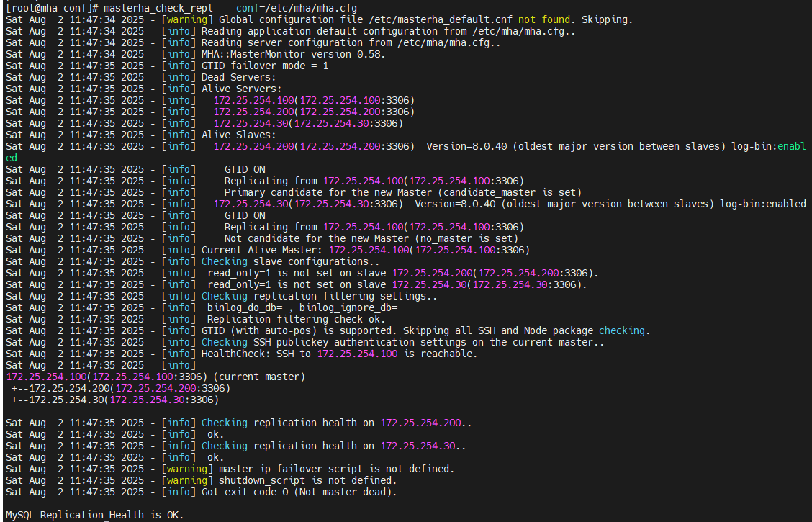Image resolution: width=812 pixels, height=522 pixels.
Task: Click the '(current master)' topology line
Action: pos(155,377)
